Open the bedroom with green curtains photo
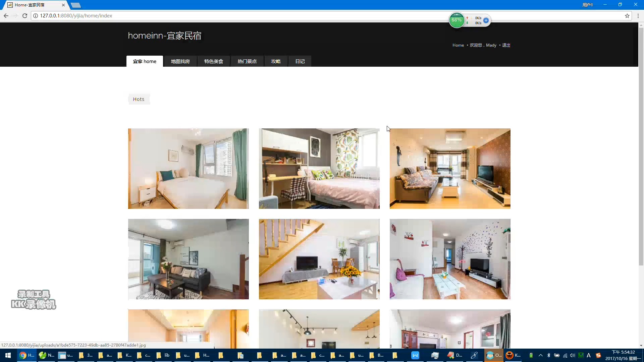644x362 pixels. [189, 169]
